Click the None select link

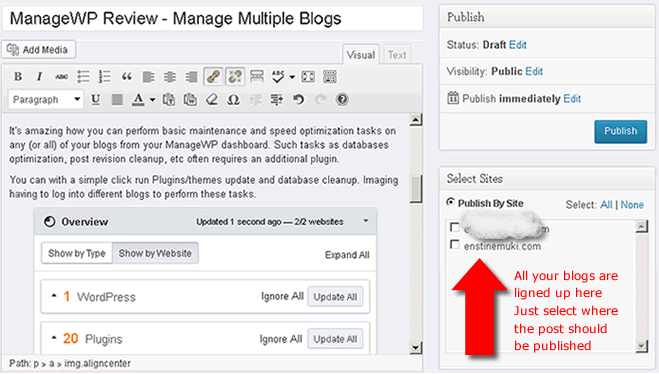[x=632, y=205]
